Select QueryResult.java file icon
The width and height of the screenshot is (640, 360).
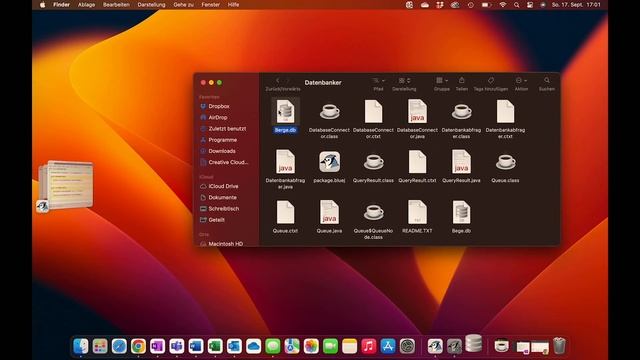(461, 162)
